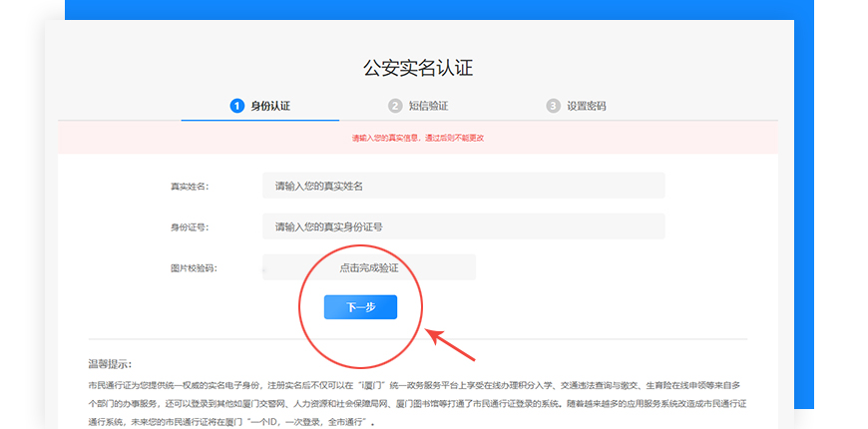Image resolution: width=868 pixels, height=429 pixels.
Task: Click the blue underline beneath 身份认证
Action: pyautogui.click(x=259, y=120)
